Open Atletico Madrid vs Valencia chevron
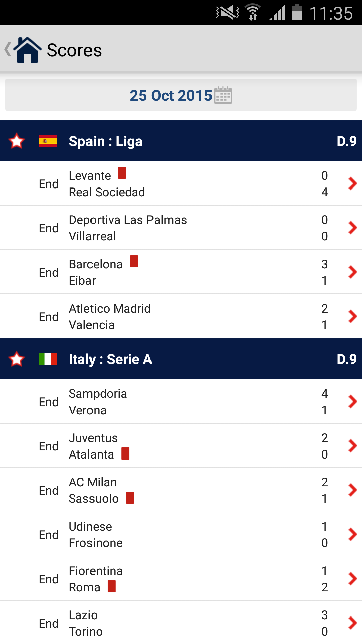Image resolution: width=362 pixels, height=644 pixels. pyautogui.click(x=352, y=316)
